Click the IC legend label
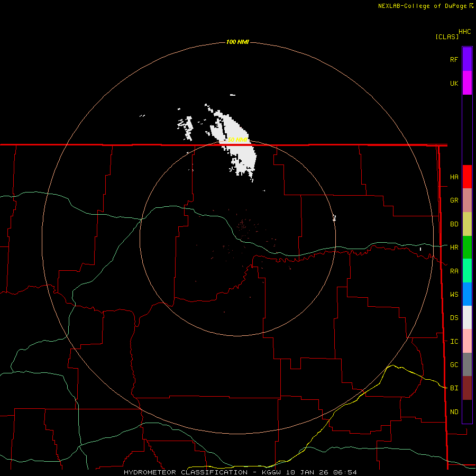 [454, 342]
